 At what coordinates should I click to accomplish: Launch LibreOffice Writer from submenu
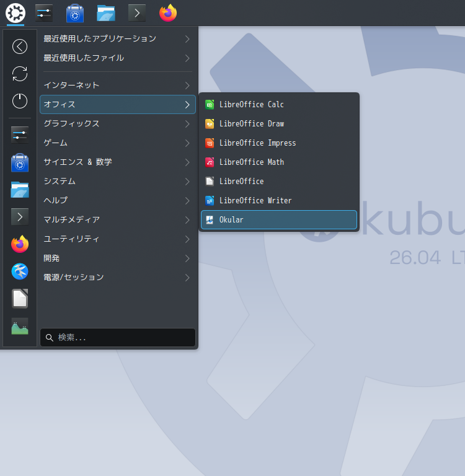279,201
